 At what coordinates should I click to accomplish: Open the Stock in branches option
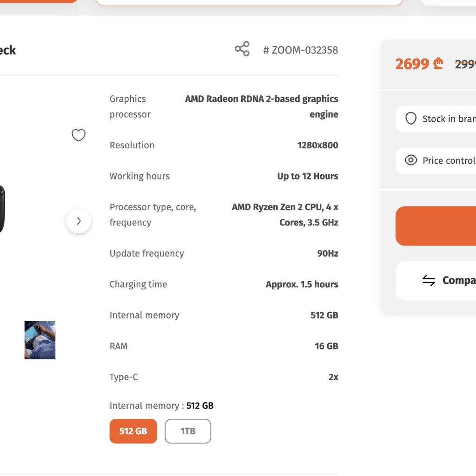point(436,119)
